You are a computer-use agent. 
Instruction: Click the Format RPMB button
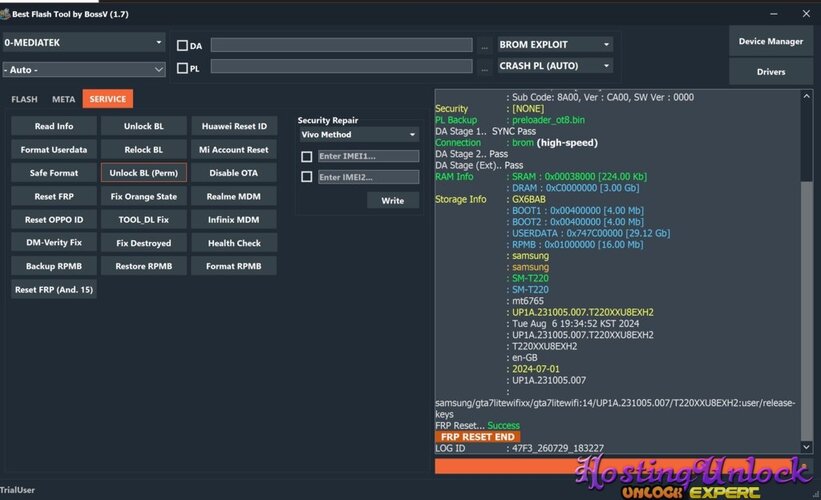[x=234, y=266]
